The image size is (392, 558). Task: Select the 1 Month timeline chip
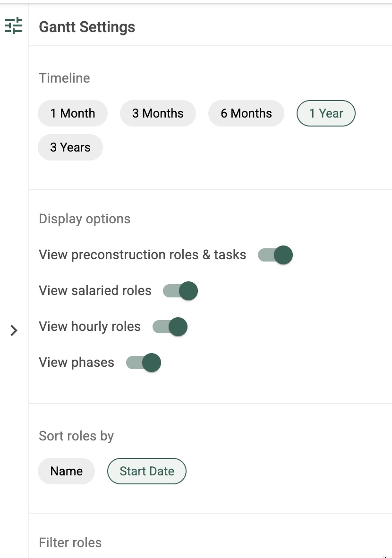(73, 113)
